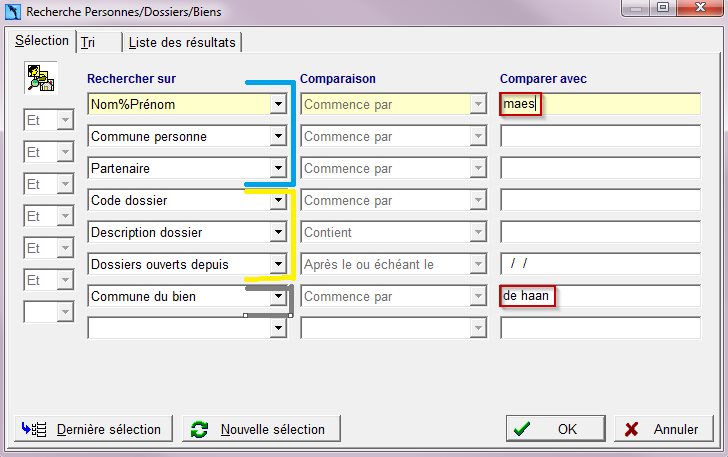Screen dimensions: 728x457
Task: Click the input field containing maes
Action: point(600,104)
